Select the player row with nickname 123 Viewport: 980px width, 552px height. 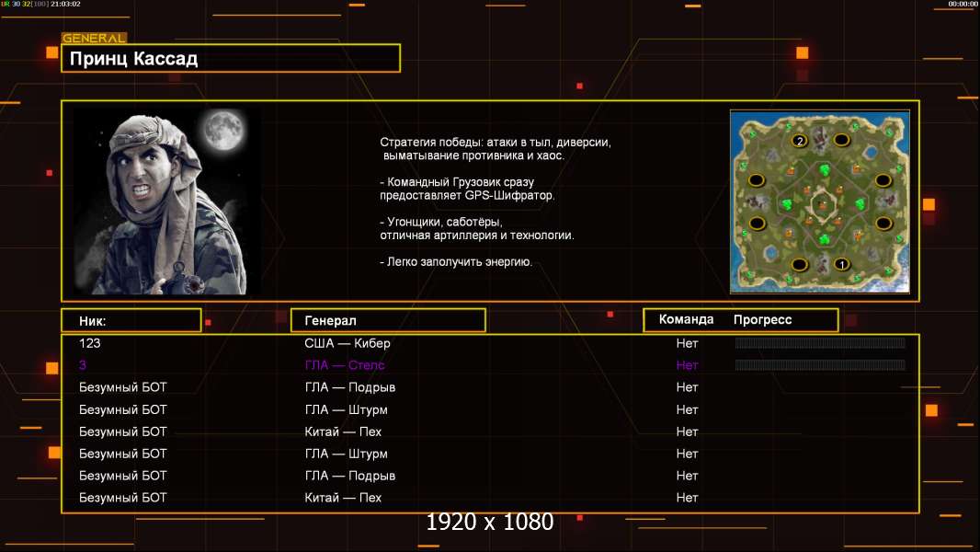coord(90,343)
